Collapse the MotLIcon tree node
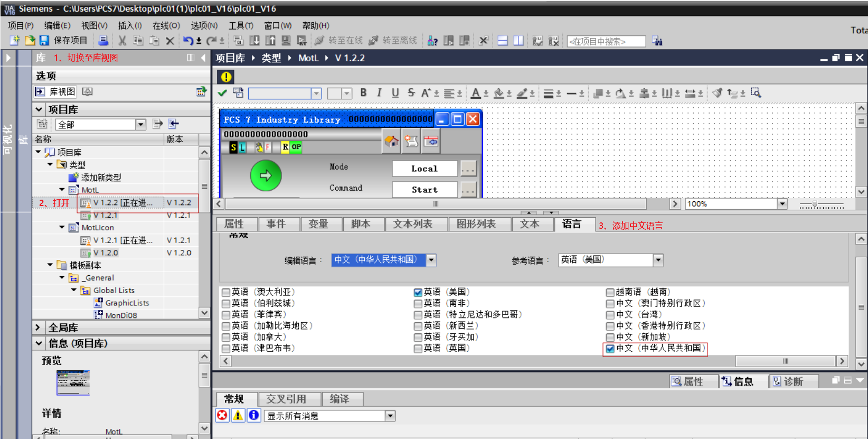 [62, 228]
